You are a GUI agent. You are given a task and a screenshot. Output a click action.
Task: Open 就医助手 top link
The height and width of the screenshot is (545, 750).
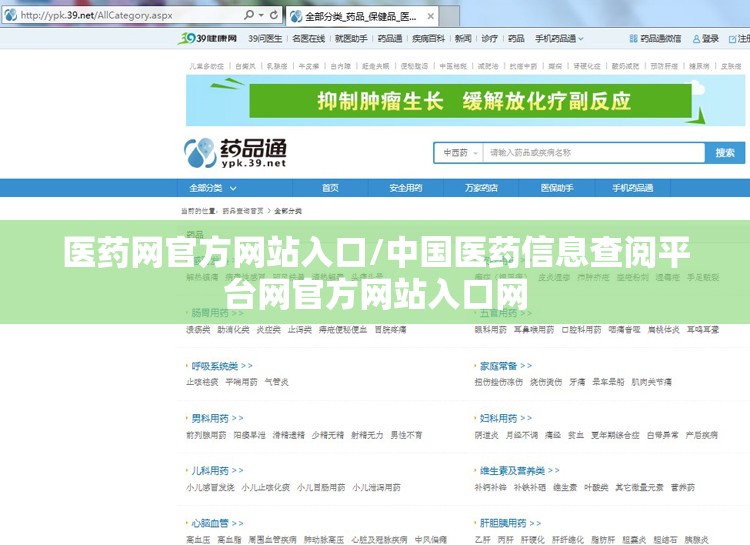pyautogui.click(x=351, y=38)
